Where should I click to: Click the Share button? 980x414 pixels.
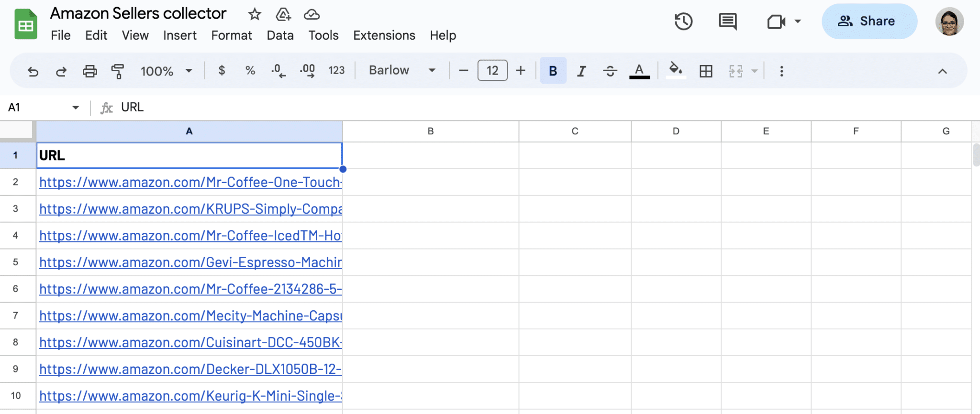click(869, 22)
